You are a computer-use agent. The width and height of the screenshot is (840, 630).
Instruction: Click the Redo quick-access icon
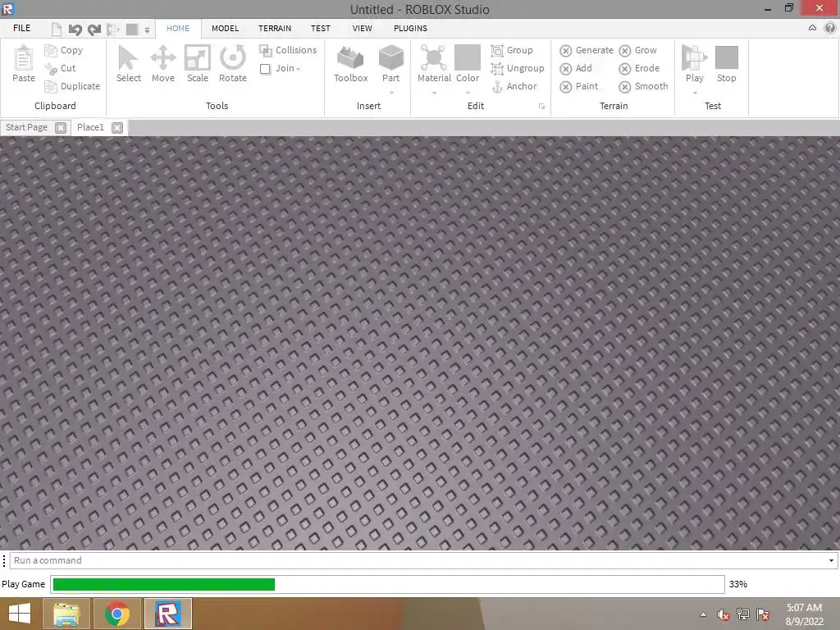[94, 30]
